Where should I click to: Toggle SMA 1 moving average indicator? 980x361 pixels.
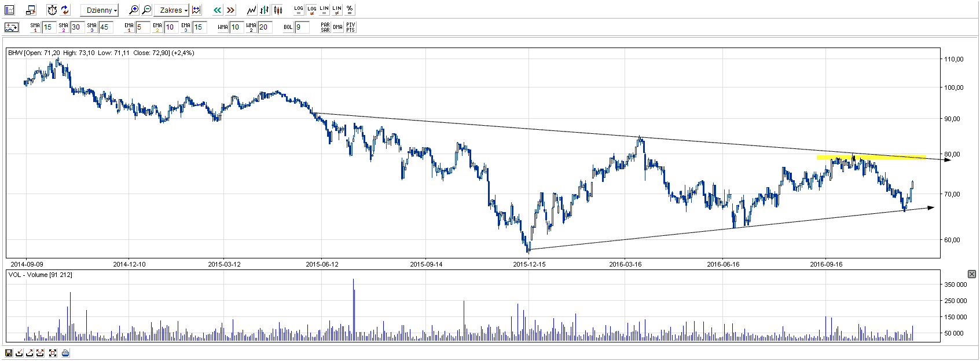pos(35,27)
